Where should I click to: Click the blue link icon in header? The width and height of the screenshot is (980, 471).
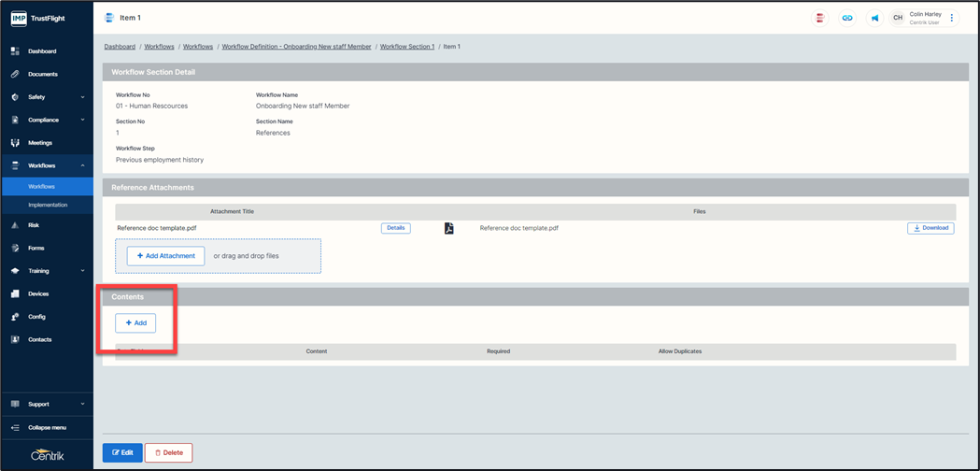[847, 18]
